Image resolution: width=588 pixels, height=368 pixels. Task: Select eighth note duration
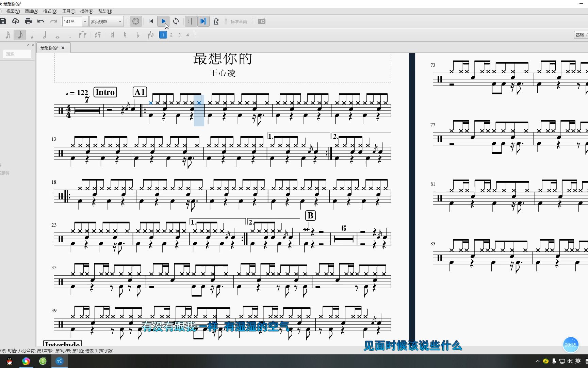[20, 35]
